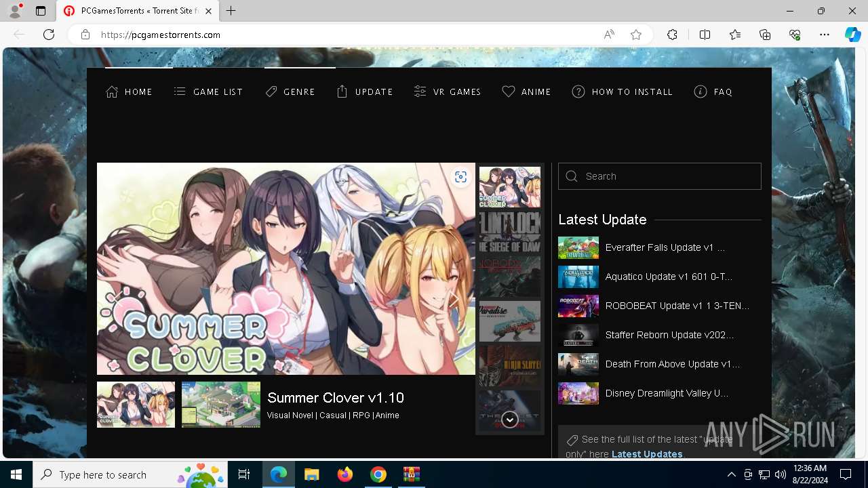Viewport: 868px width, 488px height.
Task: Expand slider list with down chevron
Action: click(510, 420)
